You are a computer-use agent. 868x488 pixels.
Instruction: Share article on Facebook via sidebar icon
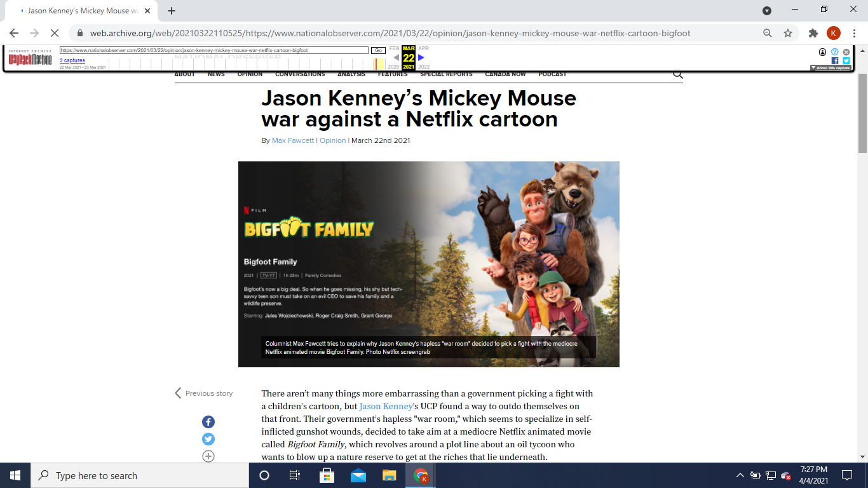tap(208, 422)
